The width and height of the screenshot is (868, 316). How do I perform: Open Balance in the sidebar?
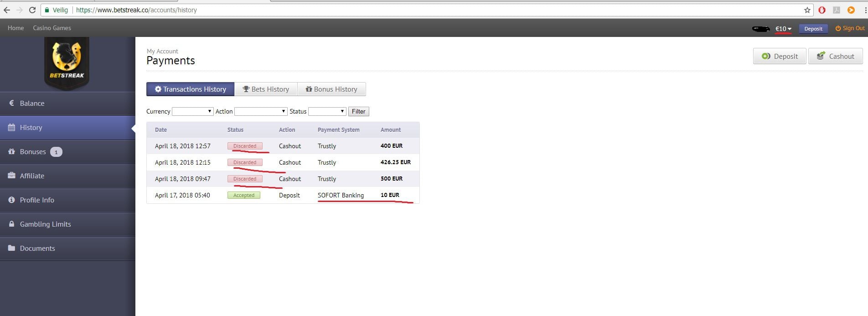[x=67, y=103]
